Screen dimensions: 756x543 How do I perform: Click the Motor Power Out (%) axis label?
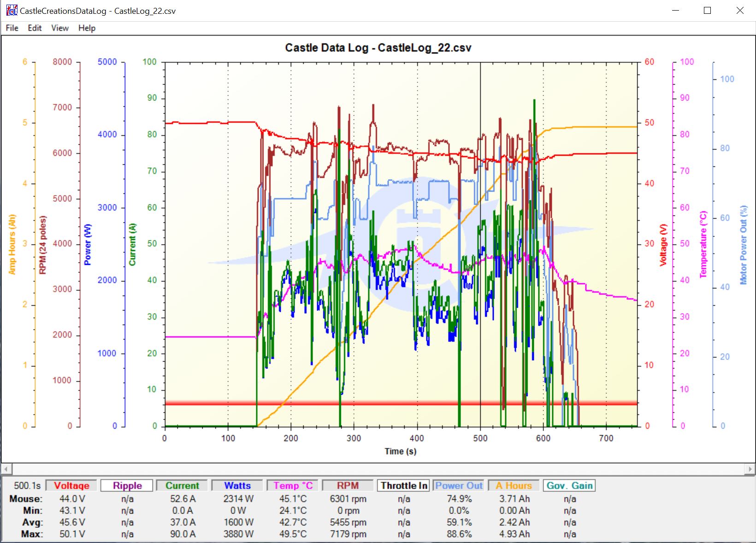pyautogui.click(x=743, y=245)
